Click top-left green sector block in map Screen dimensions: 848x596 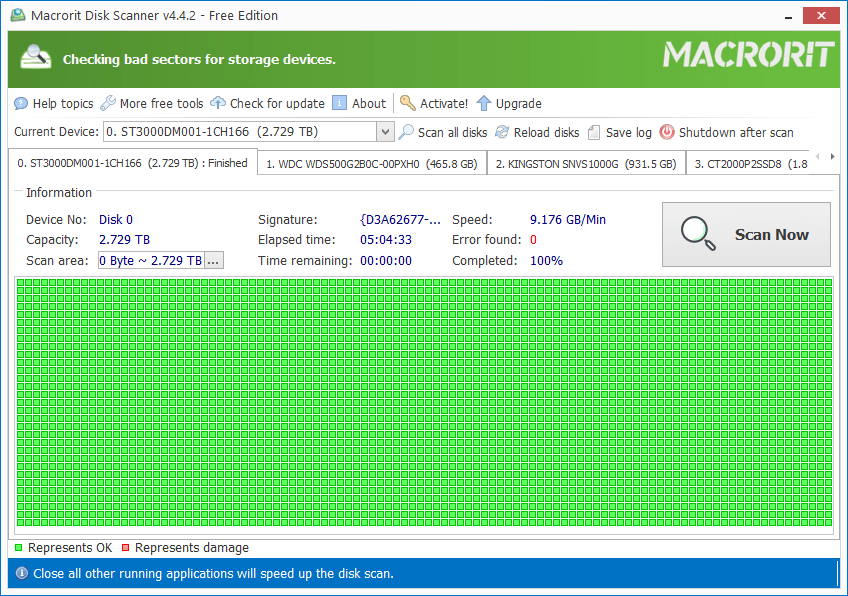coord(21,282)
